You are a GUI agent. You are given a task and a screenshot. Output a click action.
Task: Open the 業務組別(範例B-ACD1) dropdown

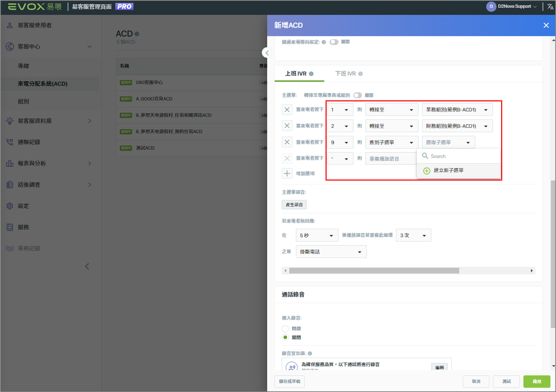pyautogui.click(x=457, y=110)
